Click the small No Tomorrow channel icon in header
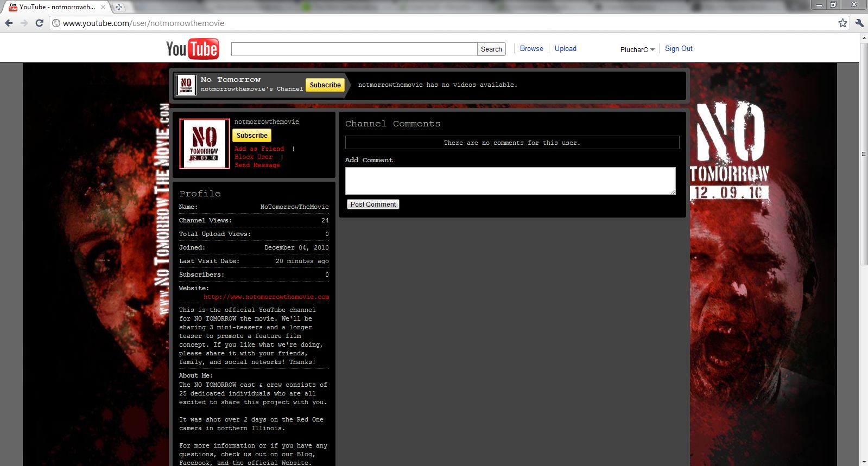The image size is (868, 466). pos(186,85)
